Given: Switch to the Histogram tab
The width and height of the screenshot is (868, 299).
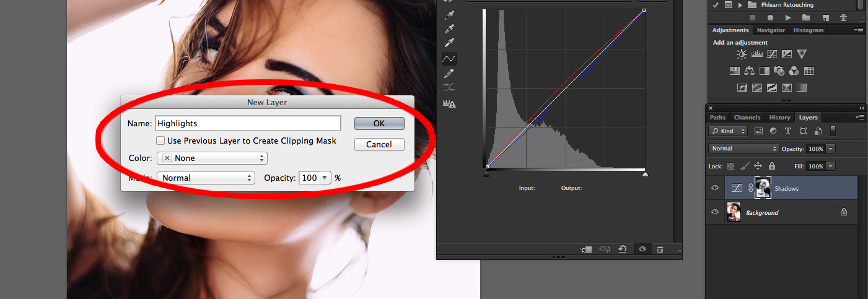Looking at the screenshot, I should [x=809, y=30].
